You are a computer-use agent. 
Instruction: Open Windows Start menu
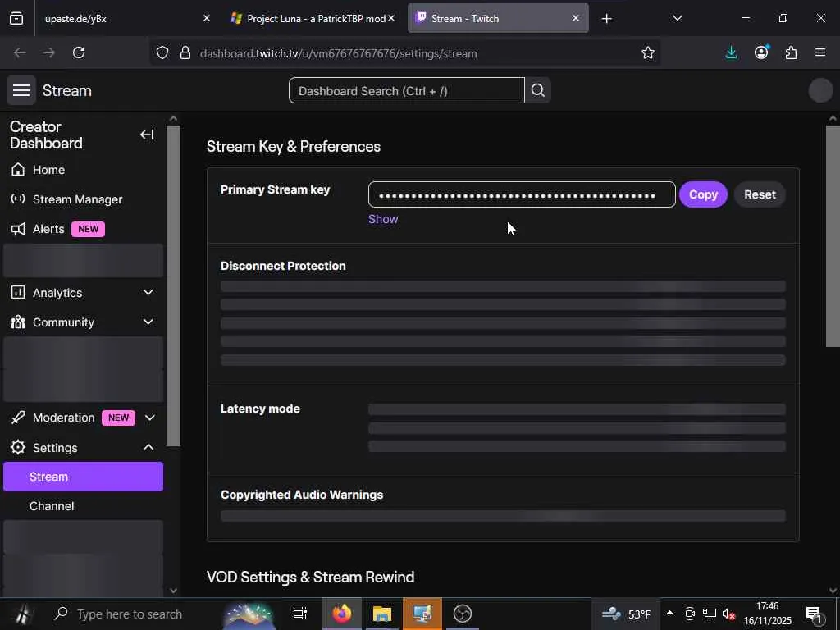[21, 614]
